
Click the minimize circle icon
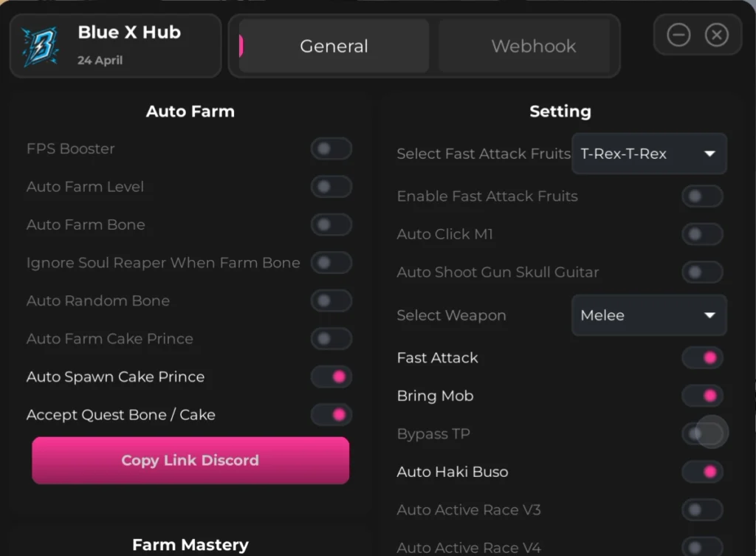tap(678, 35)
